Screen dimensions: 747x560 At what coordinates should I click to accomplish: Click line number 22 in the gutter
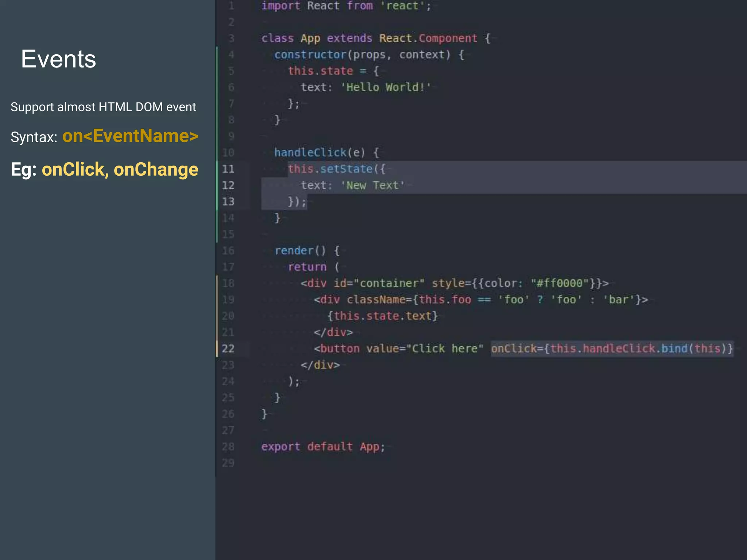point(228,349)
